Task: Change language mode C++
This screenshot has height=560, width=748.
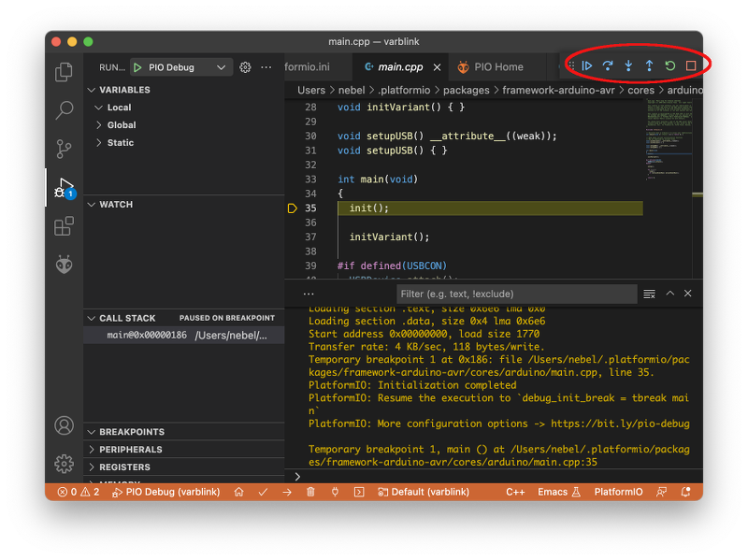Action: pos(515,492)
